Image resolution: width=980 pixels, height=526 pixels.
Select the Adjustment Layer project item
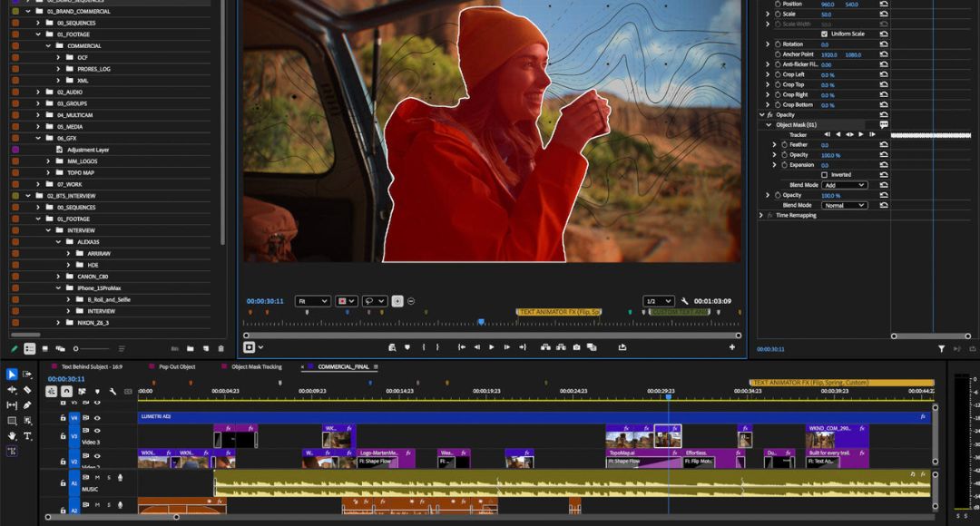[x=87, y=150]
